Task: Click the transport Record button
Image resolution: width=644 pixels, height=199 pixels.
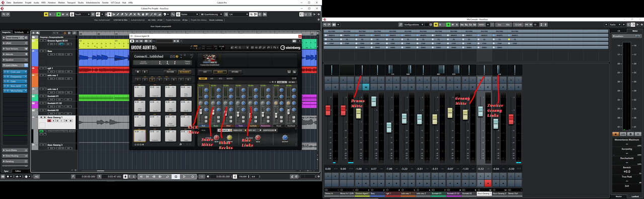Action: [x=193, y=176]
